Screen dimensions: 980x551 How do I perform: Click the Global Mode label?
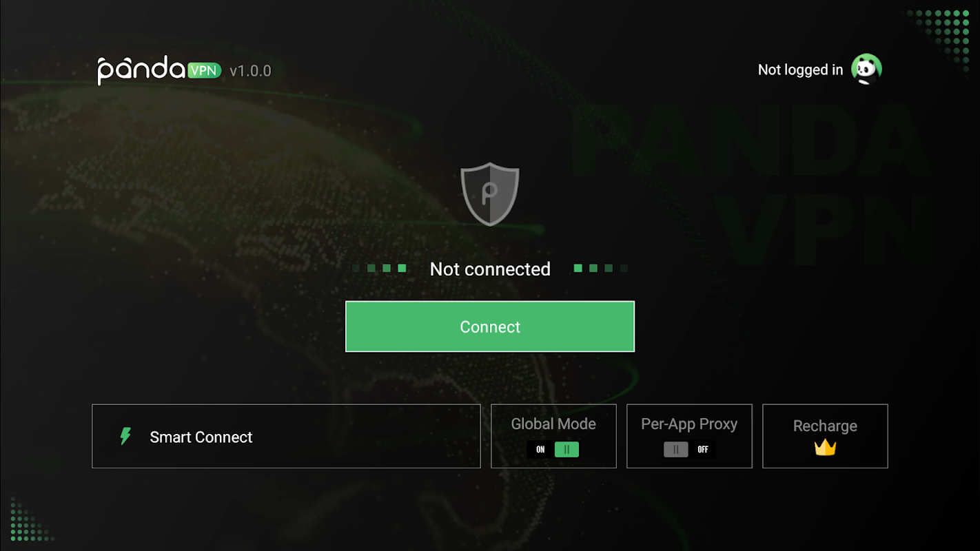click(x=553, y=424)
